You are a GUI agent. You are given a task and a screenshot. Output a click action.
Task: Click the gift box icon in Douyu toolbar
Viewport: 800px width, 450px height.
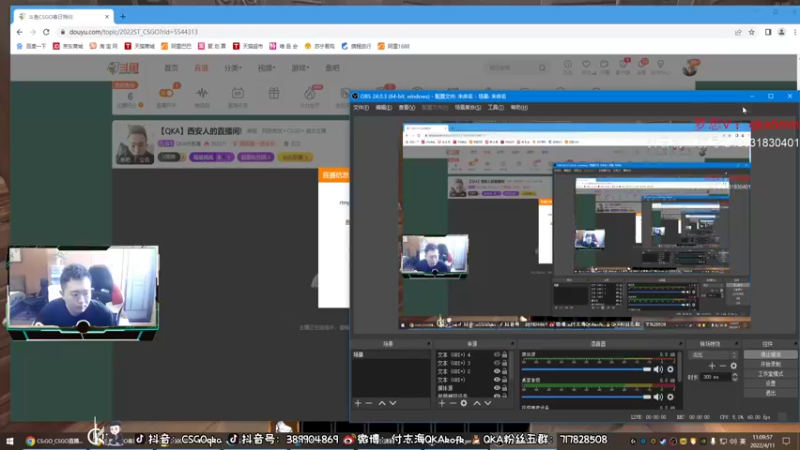click(x=274, y=93)
